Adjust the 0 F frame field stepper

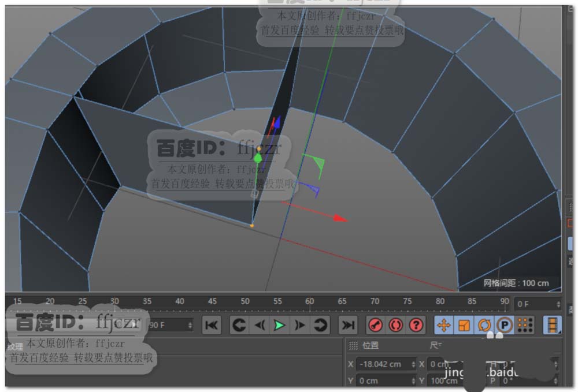(x=558, y=304)
